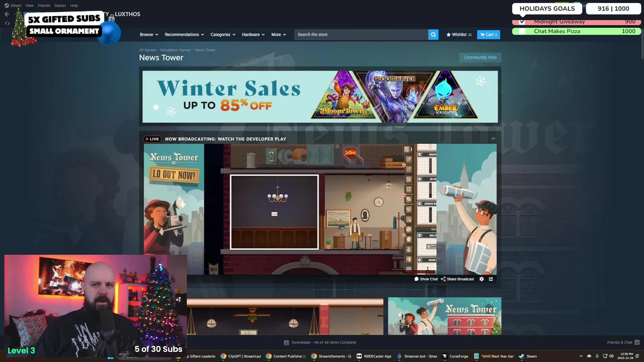The height and width of the screenshot is (362, 644).
Task: Click the game screenshot preview below broadcast
Action: (x=285, y=316)
